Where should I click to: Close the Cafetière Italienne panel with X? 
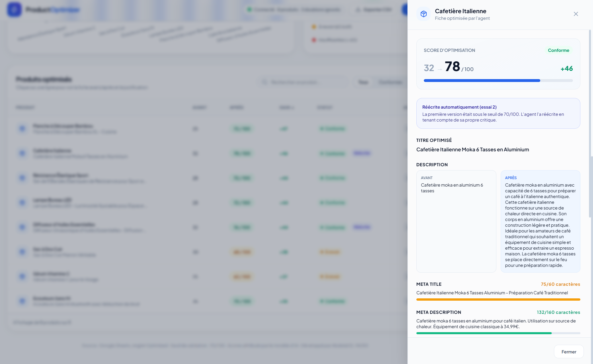(576, 14)
